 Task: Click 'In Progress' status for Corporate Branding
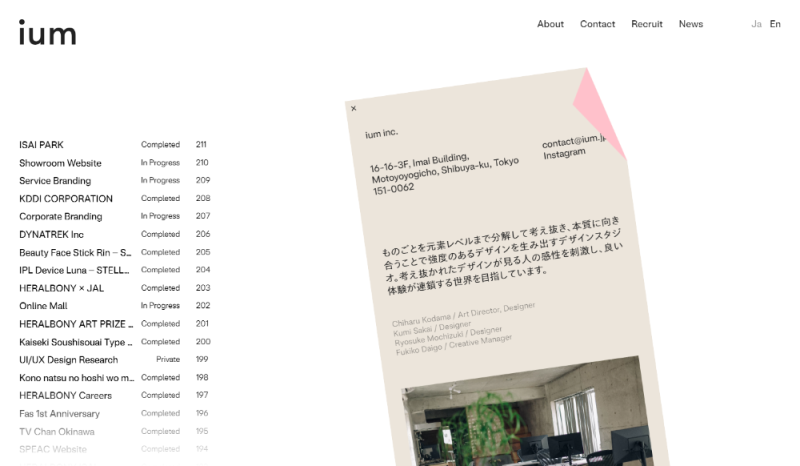160,216
